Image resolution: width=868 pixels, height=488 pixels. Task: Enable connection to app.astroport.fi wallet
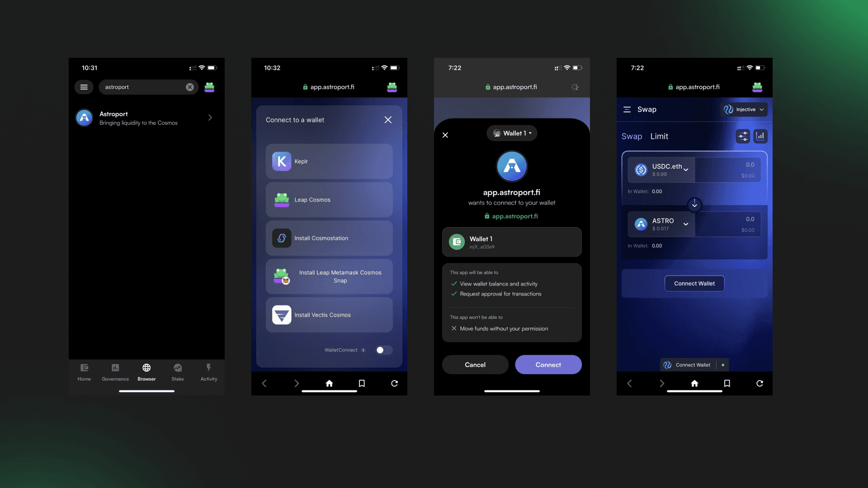coord(548,364)
